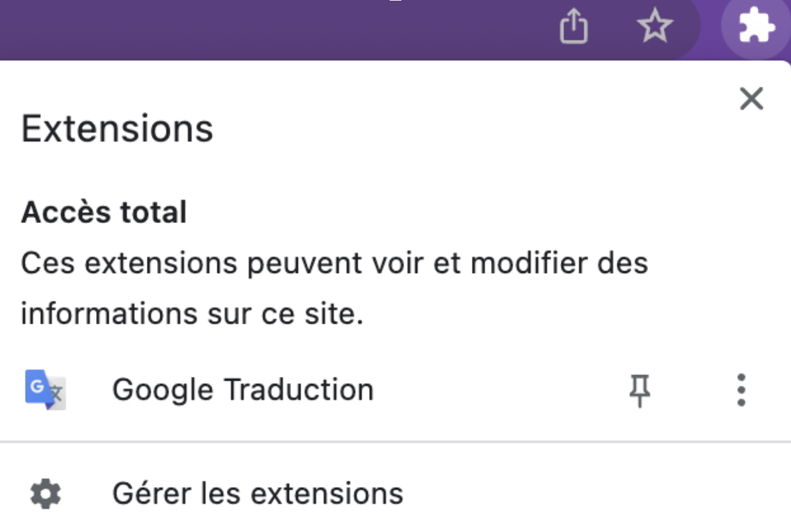791x532 pixels.
Task: Click the Google Traduction logo icon
Action: pos(45,390)
